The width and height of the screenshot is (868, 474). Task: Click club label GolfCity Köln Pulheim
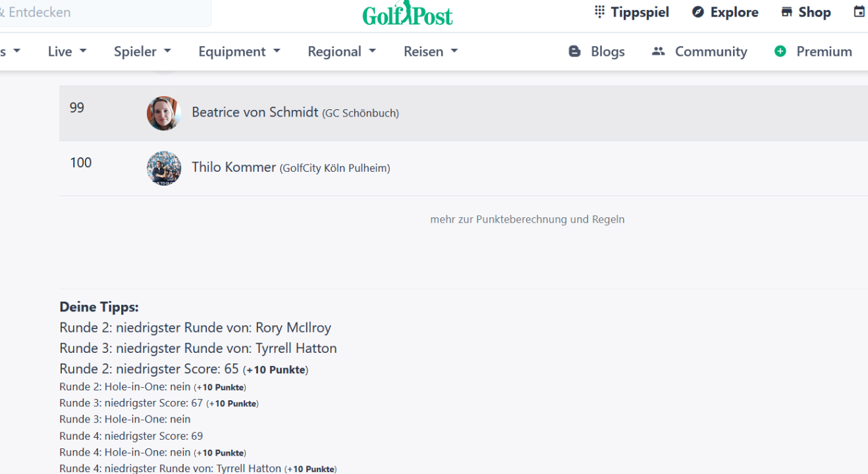click(335, 169)
